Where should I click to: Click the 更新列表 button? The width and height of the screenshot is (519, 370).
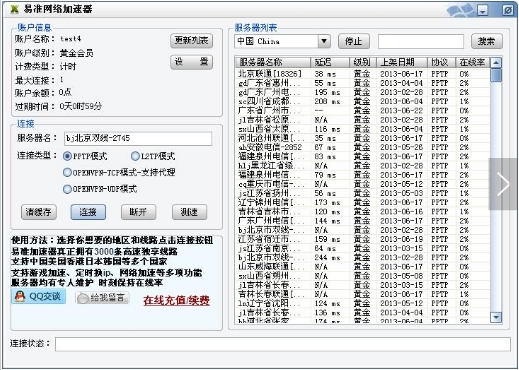pyautogui.click(x=191, y=41)
